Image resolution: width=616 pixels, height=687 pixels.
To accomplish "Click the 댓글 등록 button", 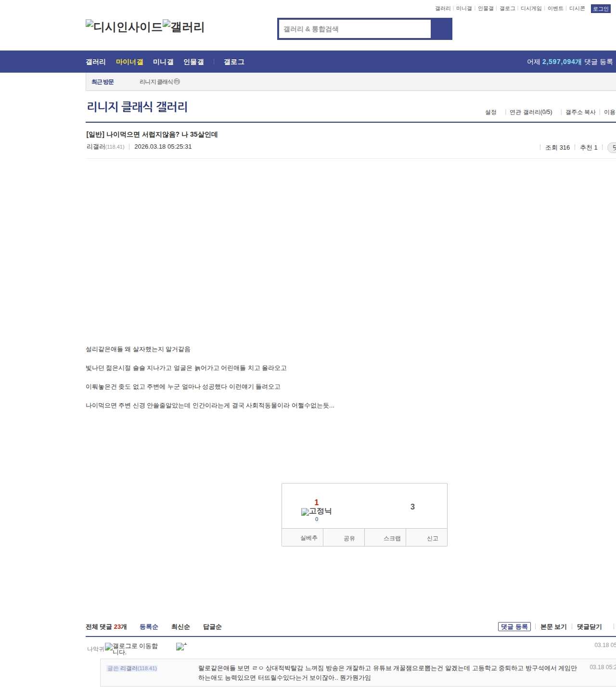I will coord(514,627).
